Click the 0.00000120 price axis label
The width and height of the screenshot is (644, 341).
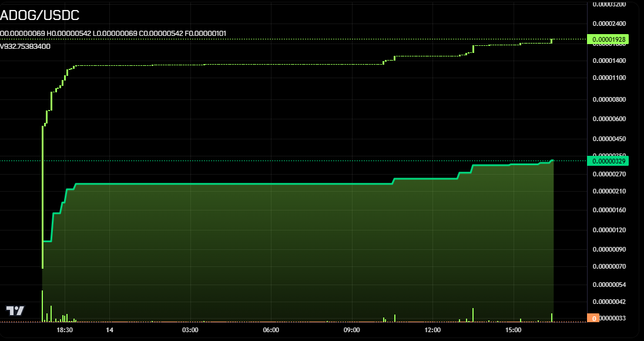(609, 230)
